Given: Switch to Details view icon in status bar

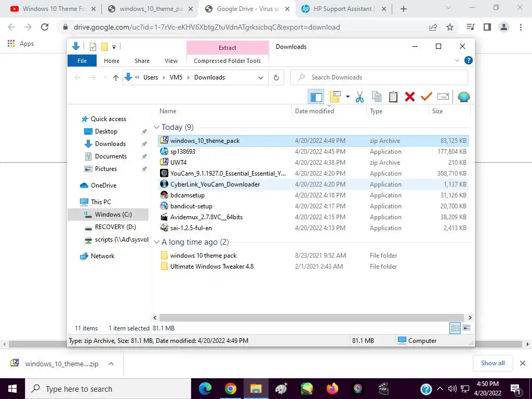Looking at the screenshot, I should (455, 328).
